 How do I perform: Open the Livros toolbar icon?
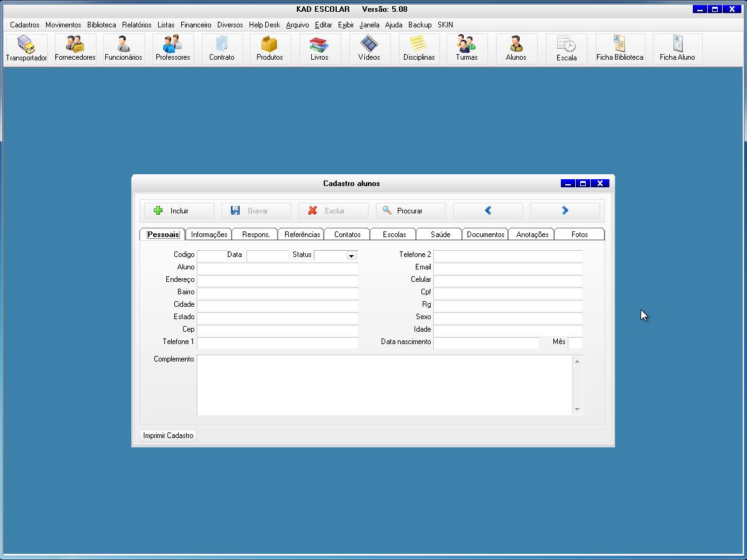tap(319, 49)
